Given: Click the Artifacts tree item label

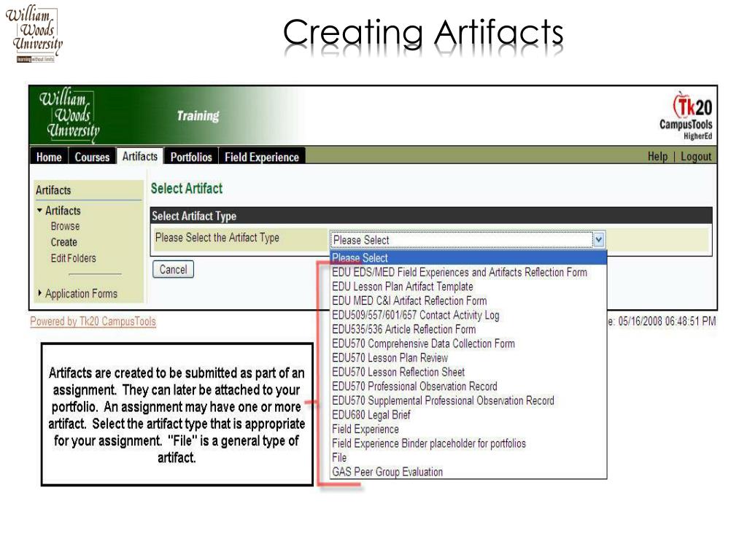Looking at the screenshot, I should pos(63,211).
